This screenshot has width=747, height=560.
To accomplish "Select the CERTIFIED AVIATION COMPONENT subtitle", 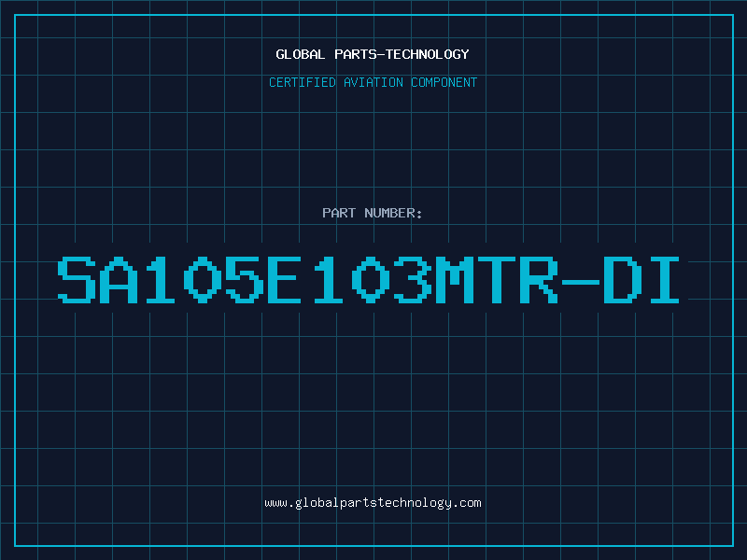I will (x=373, y=82).
